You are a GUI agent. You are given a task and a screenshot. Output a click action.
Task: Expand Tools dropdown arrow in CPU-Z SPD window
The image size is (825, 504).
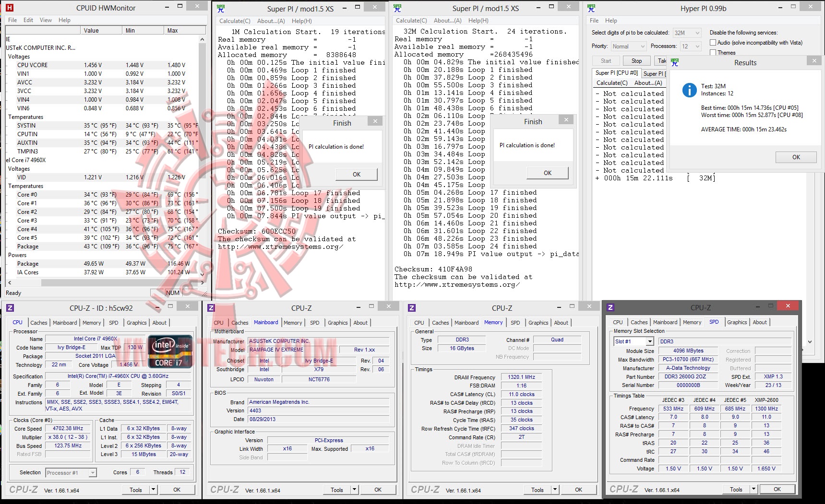coord(754,489)
